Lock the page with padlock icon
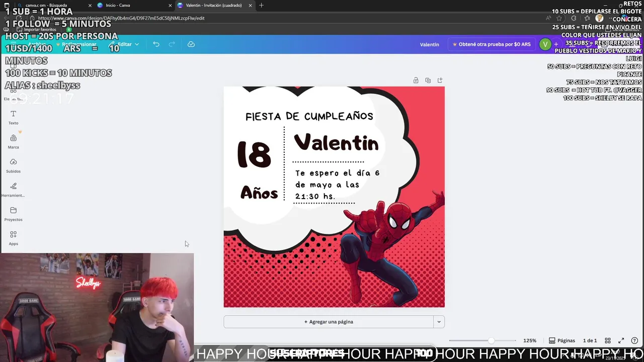644x362 pixels. tap(416, 80)
